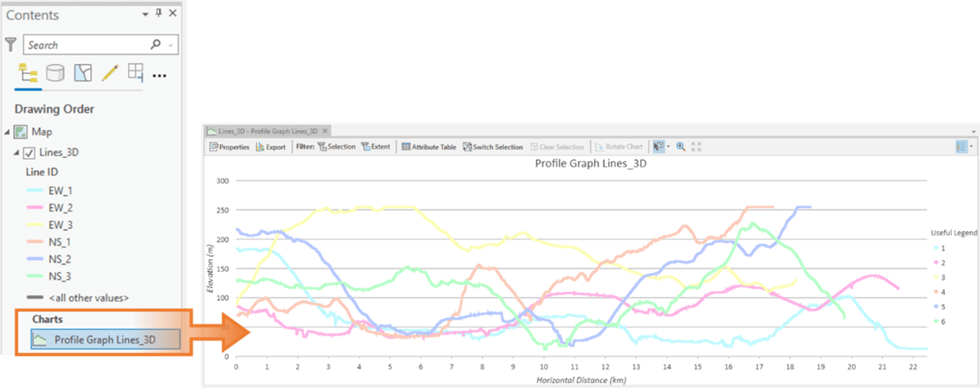980x388 pixels.
Task: Toggle legend series 4 in chart
Action: coord(939,292)
